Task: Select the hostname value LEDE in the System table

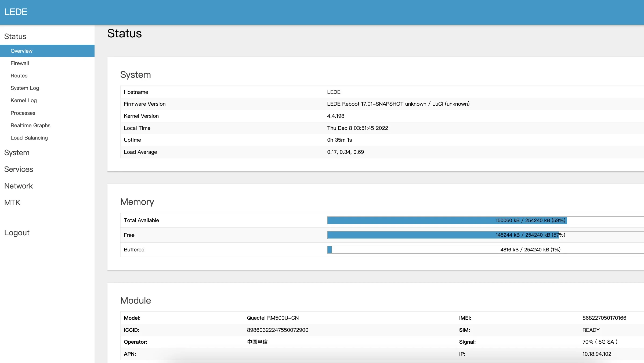Action: 334,92
